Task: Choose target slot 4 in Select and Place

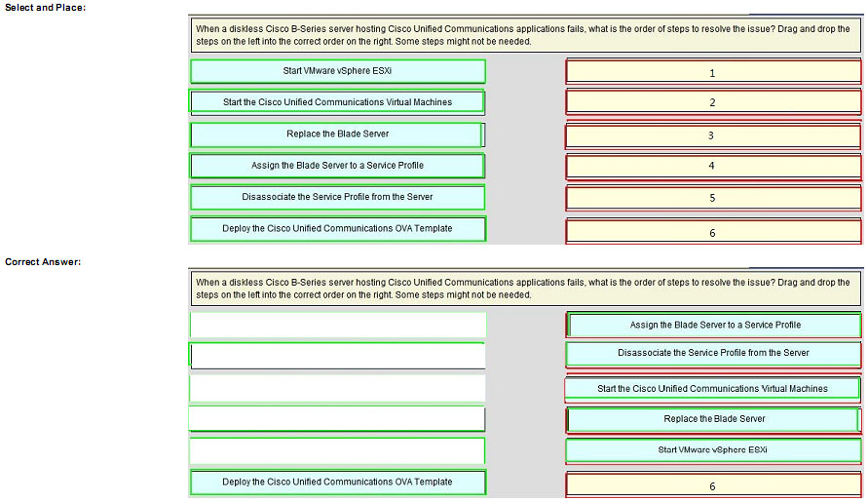Action: 713,167
